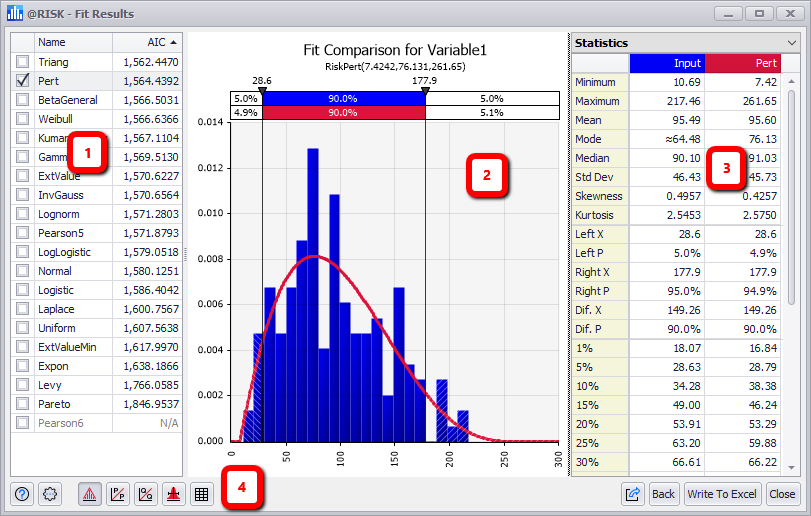This screenshot has width=811, height=516.
Task: Select the fit comparison graph view icon
Action: [89, 493]
